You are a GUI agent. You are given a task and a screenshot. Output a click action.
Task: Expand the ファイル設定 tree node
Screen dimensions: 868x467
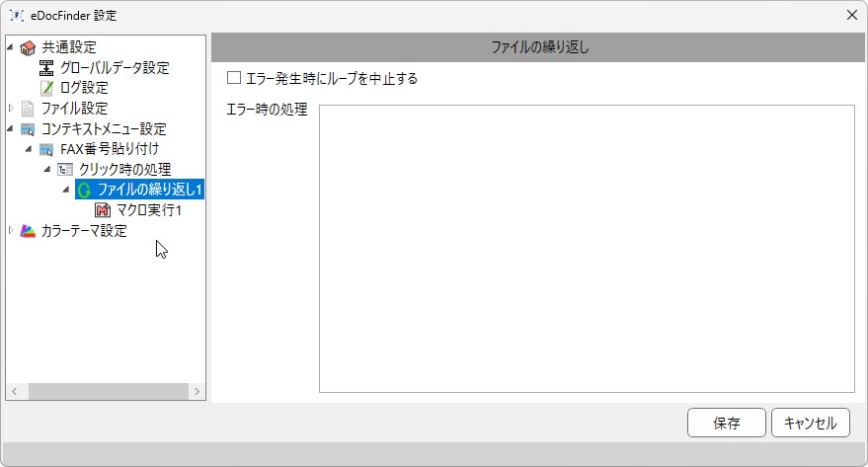pos(11,109)
